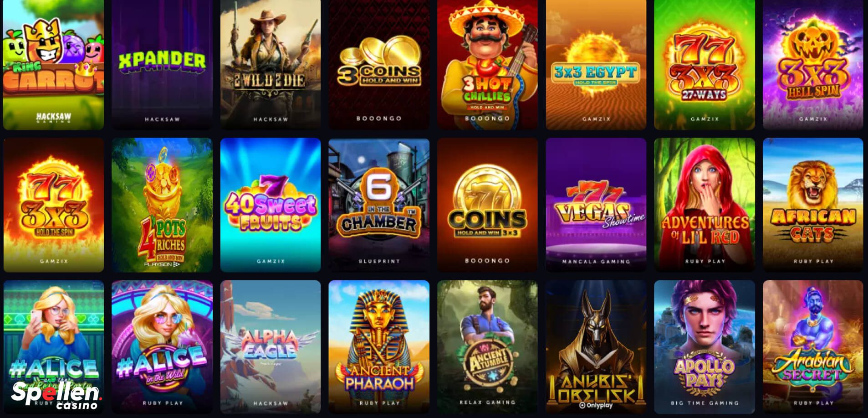Click the Spellen casino logo
Image resolution: width=868 pixels, height=418 pixels.
point(56,395)
